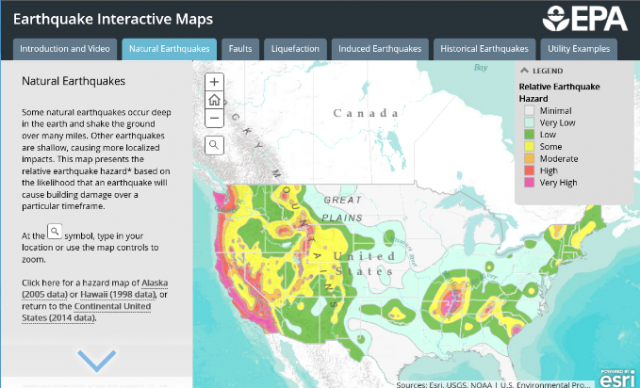This screenshot has width=640, height=388.
Task: Open the Liquefaction tab
Action: coord(296,49)
